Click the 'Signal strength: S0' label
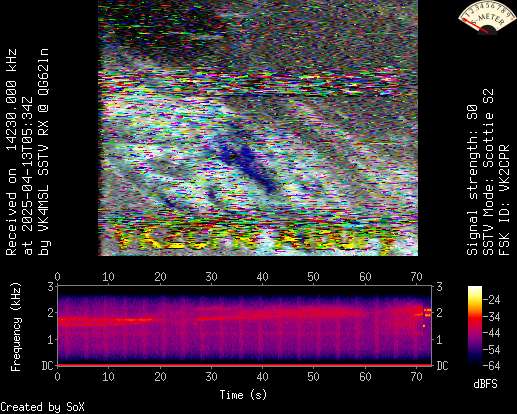517x414 pixels. 472,180
